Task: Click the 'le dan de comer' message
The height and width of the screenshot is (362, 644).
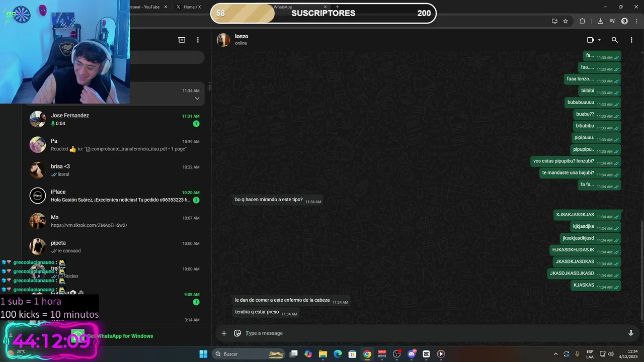Action: 291,301
